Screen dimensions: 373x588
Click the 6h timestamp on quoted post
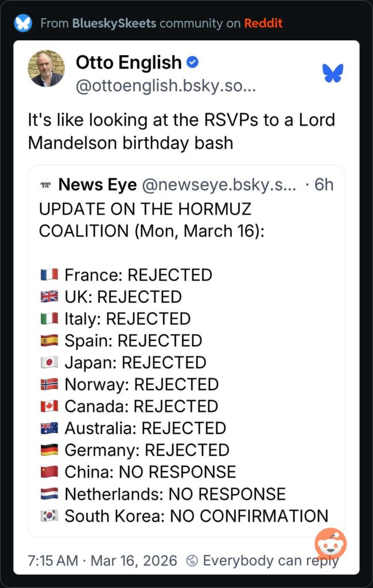(x=323, y=185)
